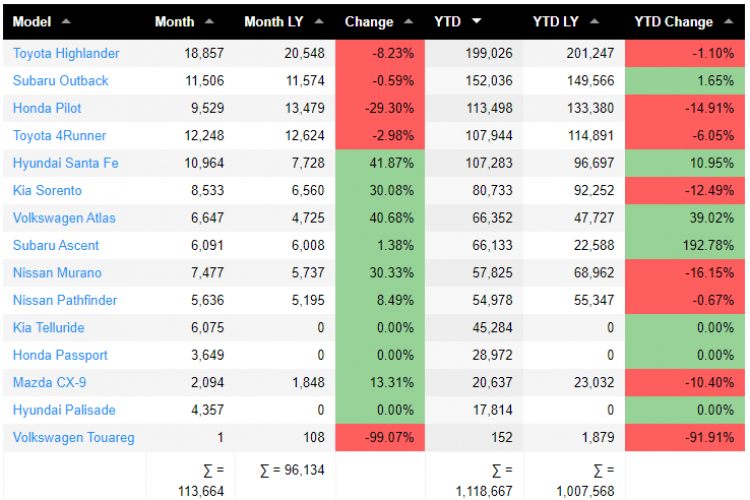This screenshot has width=750, height=500.
Task: Select CX-9 YTD change -10.40%
Action: [x=684, y=382]
